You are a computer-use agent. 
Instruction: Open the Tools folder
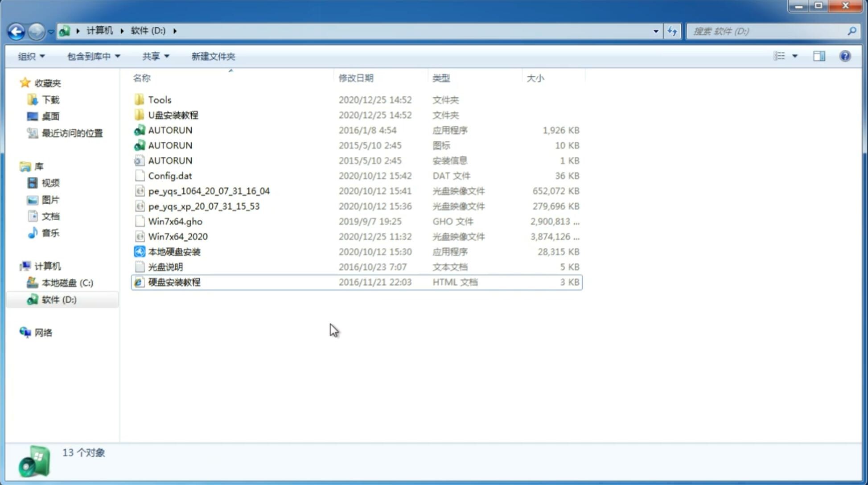(159, 99)
